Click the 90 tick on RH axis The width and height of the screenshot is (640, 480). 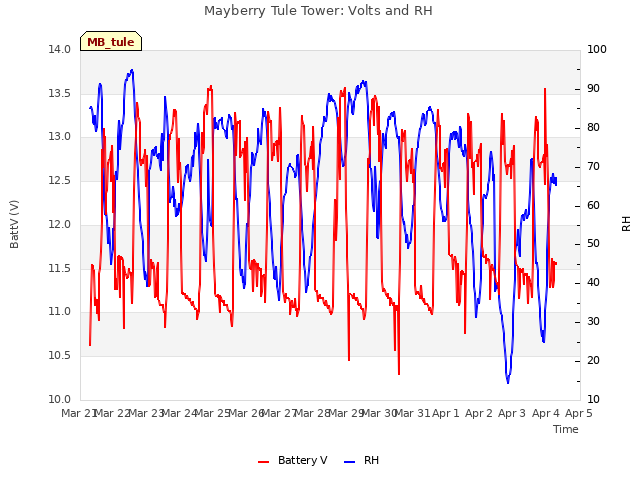click(593, 89)
